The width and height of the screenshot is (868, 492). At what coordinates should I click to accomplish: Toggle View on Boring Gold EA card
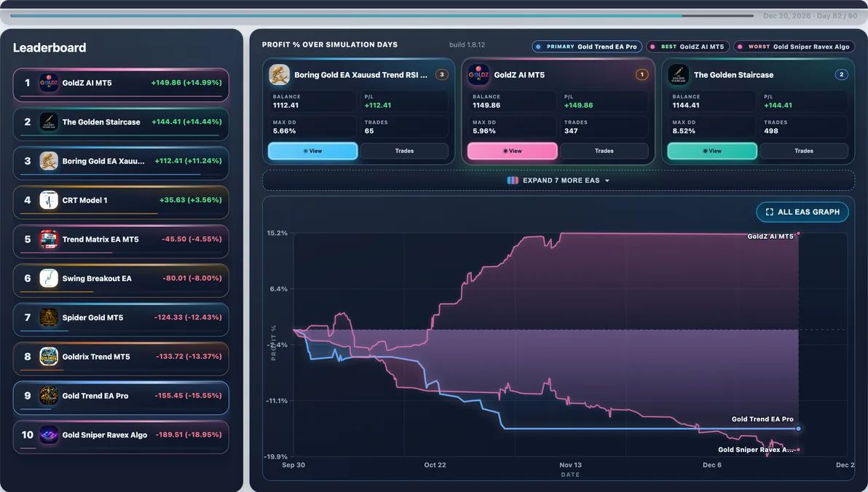(x=313, y=151)
